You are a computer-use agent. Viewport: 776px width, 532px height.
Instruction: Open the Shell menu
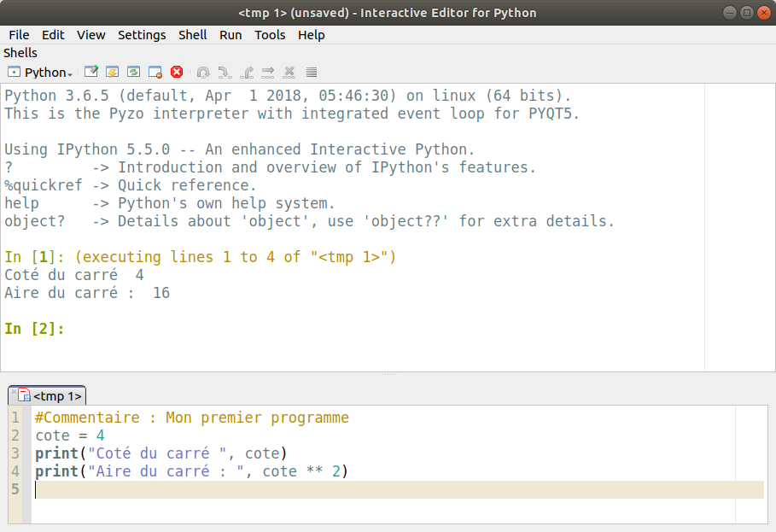(x=193, y=35)
